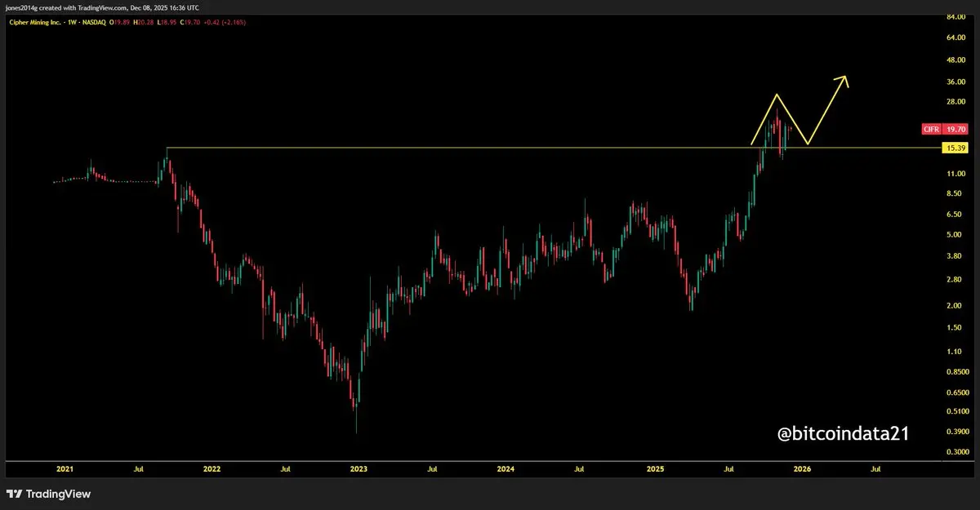Screen dimensions: 980x510
Task: Click the 2024 time axis label
Action: [506, 469]
